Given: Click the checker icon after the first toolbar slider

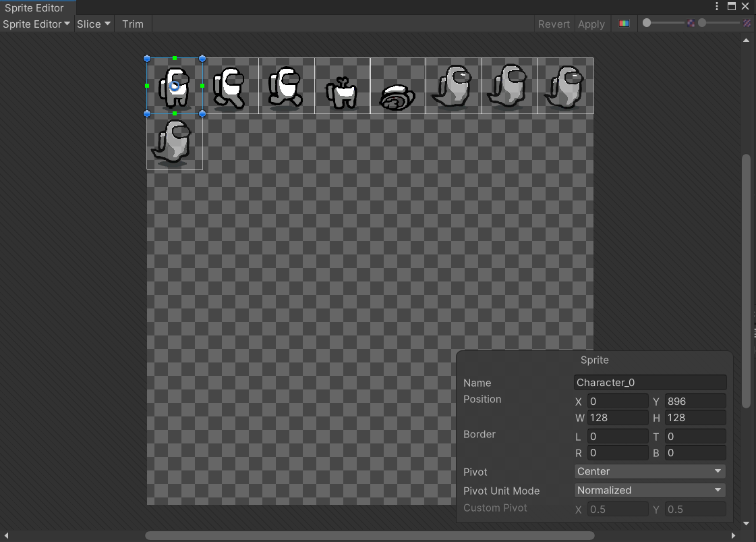Looking at the screenshot, I should [x=691, y=23].
